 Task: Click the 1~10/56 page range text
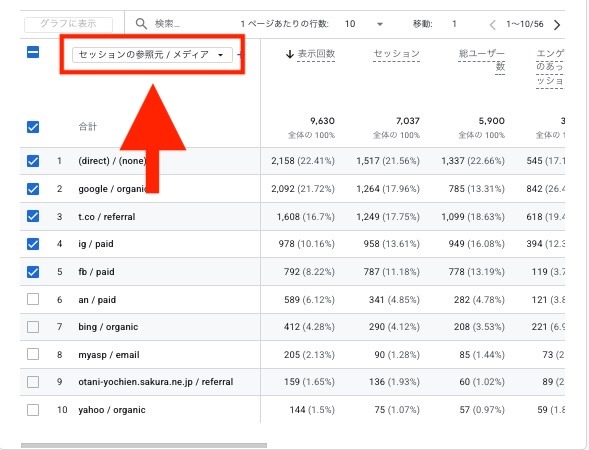(525, 24)
